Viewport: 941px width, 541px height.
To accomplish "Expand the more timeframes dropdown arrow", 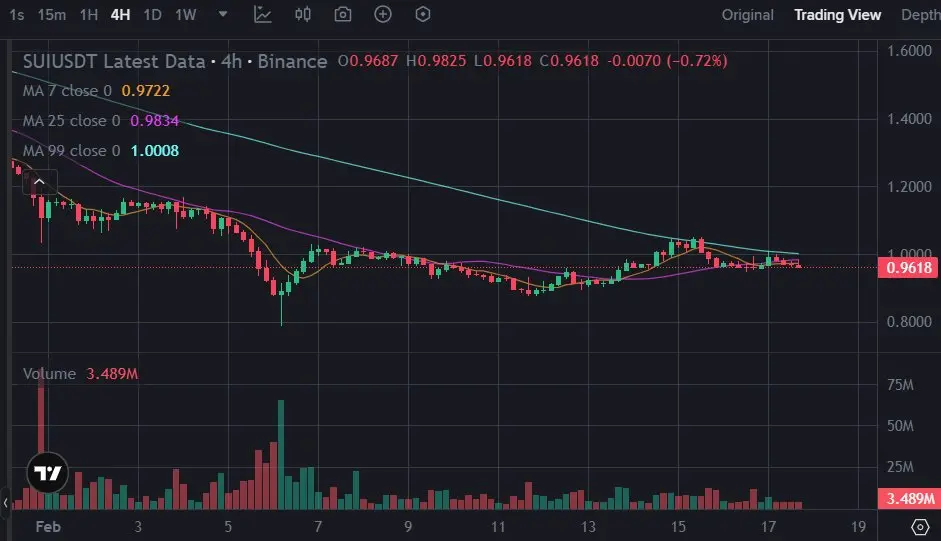I will coord(223,14).
